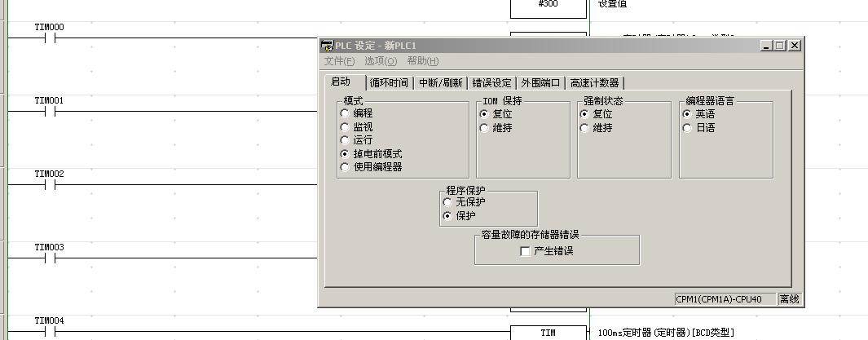This screenshot has width=868, height=340.
Task: Open the 高速计数器 tab
Action: coord(594,82)
